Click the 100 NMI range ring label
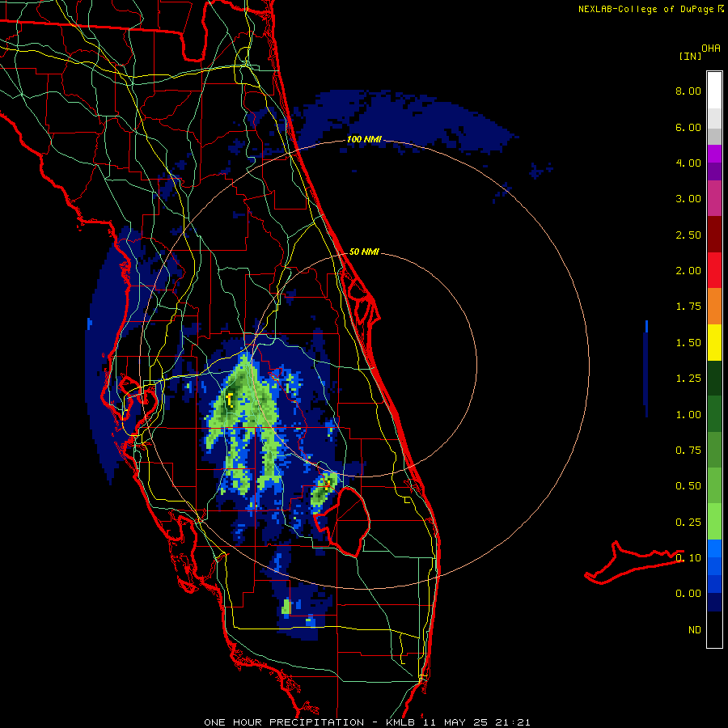The height and width of the screenshot is (728, 728). pos(364,139)
